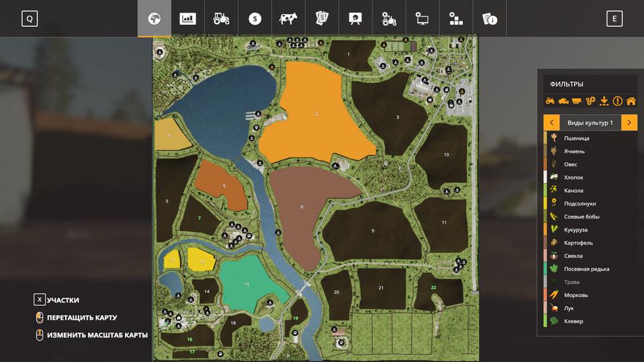Go to previous filter page with left arrow
The image size is (644, 362).
tap(551, 123)
